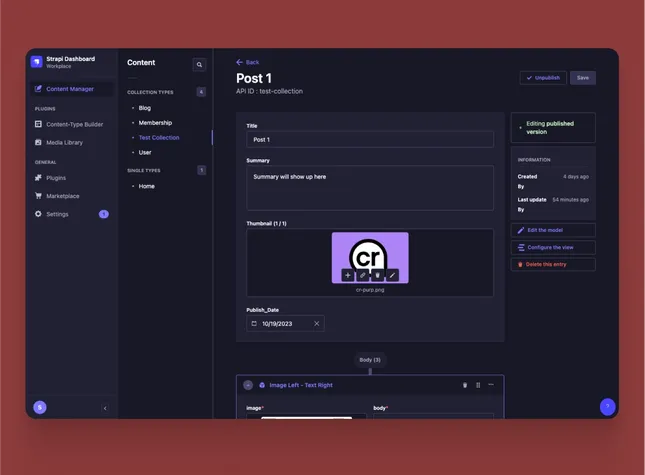
Task: Click the Single Types count badge
Action: 202,170
